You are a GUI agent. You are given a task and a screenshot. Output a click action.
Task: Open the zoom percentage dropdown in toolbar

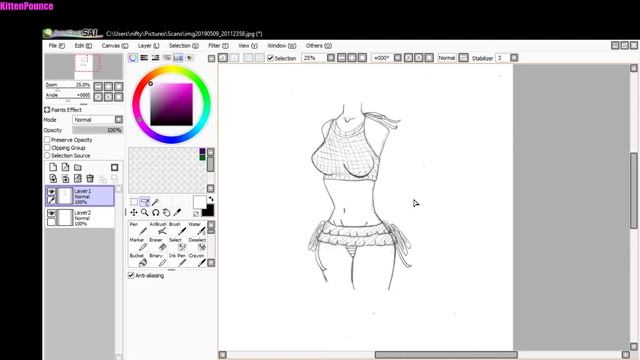(x=331, y=58)
